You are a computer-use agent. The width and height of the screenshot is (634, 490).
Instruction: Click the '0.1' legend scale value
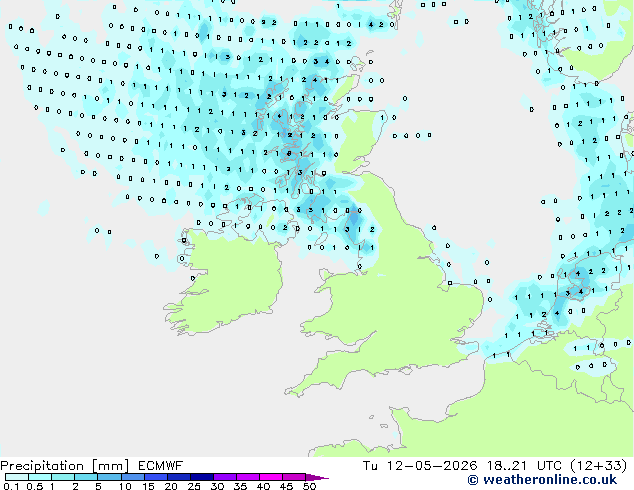11,486
